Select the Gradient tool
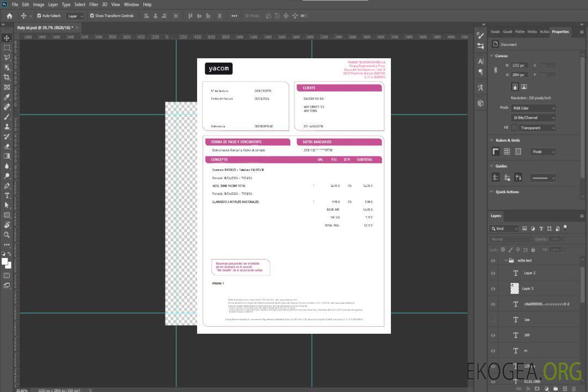The height and width of the screenshot is (392, 588). pyautogui.click(x=7, y=156)
